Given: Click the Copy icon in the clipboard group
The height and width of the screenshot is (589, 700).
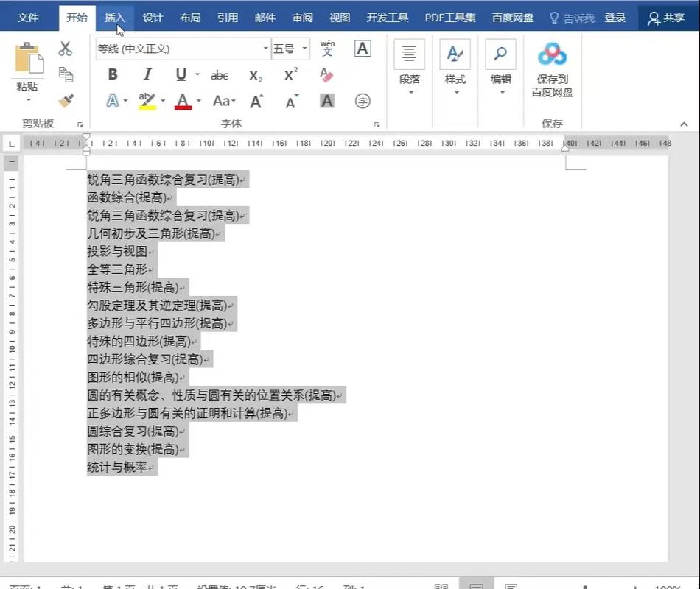Looking at the screenshot, I should 65,74.
